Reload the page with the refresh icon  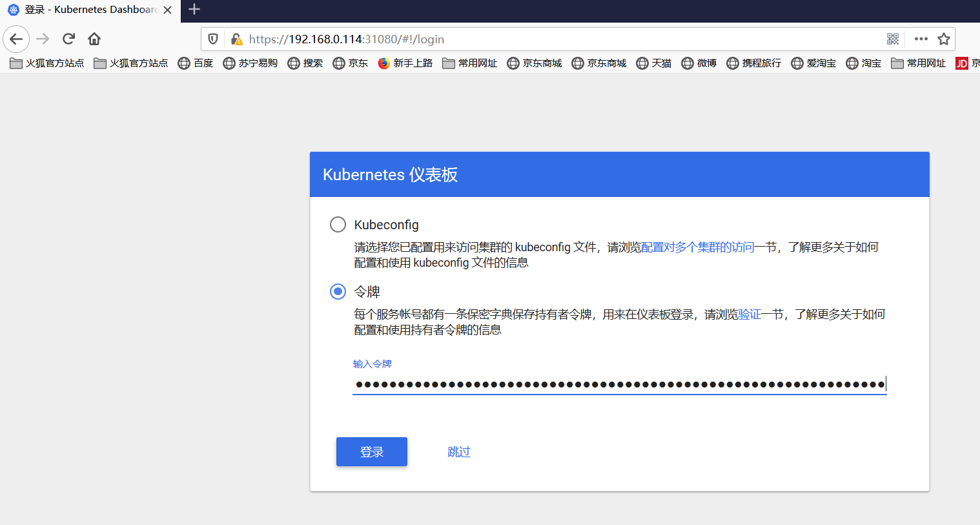(x=68, y=39)
